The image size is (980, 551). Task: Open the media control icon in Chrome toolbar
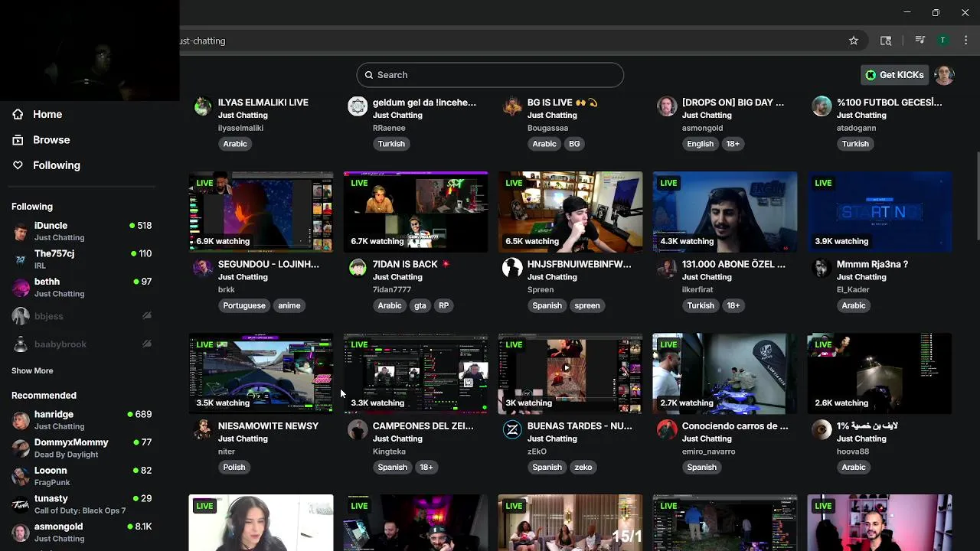pos(920,41)
